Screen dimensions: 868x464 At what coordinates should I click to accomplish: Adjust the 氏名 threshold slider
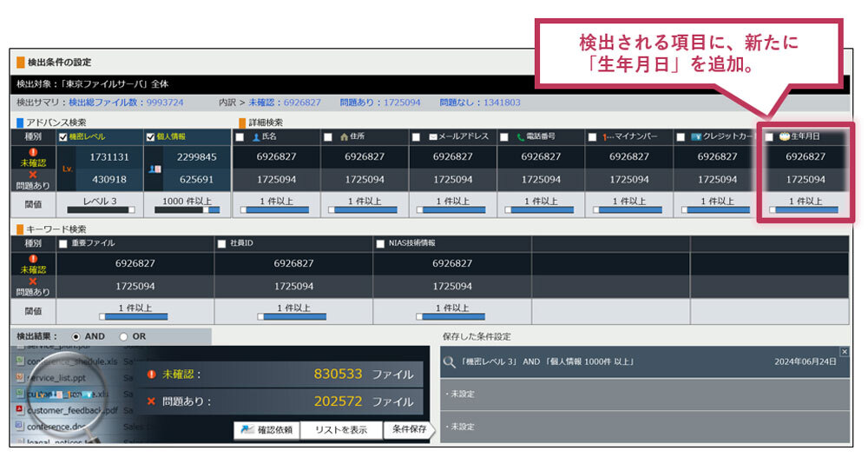pyautogui.click(x=274, y=210)
